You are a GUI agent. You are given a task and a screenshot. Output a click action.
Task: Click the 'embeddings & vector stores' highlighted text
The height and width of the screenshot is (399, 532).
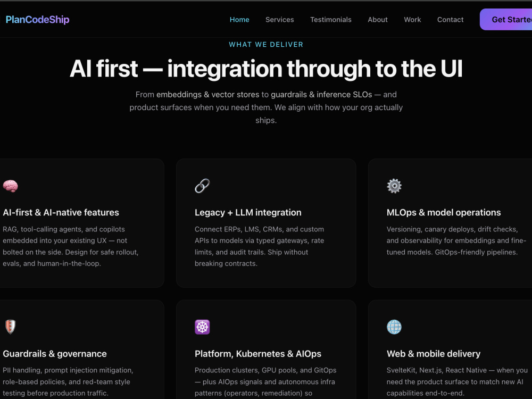pos(207,94)
